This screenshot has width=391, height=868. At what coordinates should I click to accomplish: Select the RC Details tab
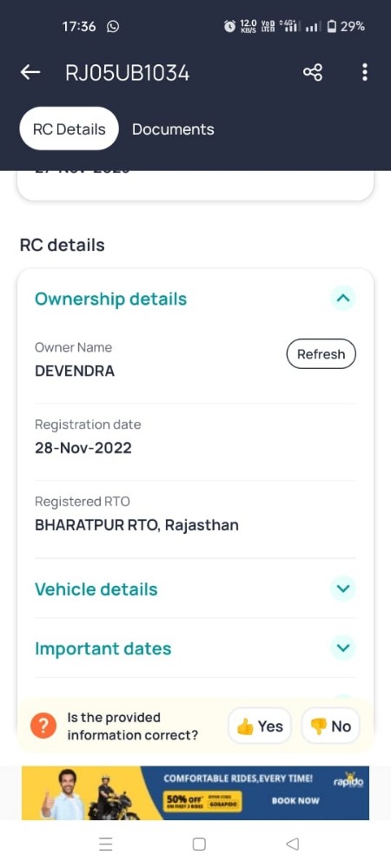coord(70,129)
